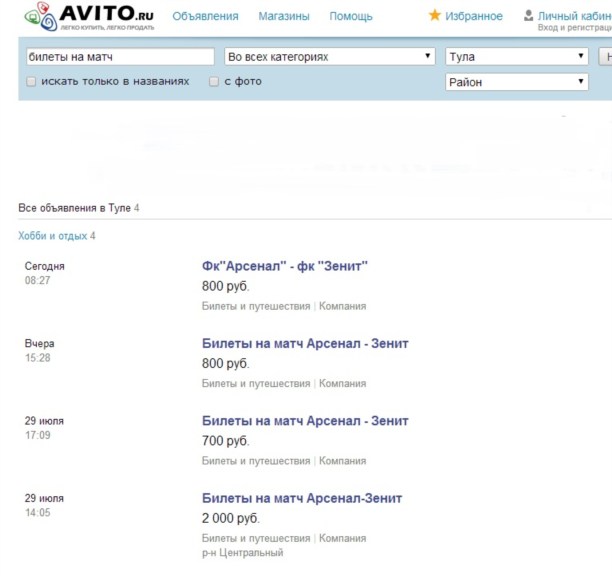Open the Район district dropdown

coord(516,82)
